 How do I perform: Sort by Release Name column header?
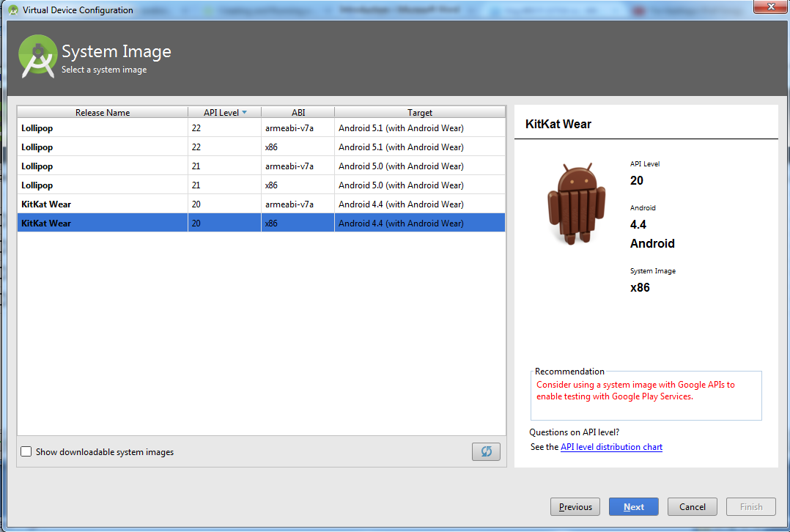(x=103, y=112)
